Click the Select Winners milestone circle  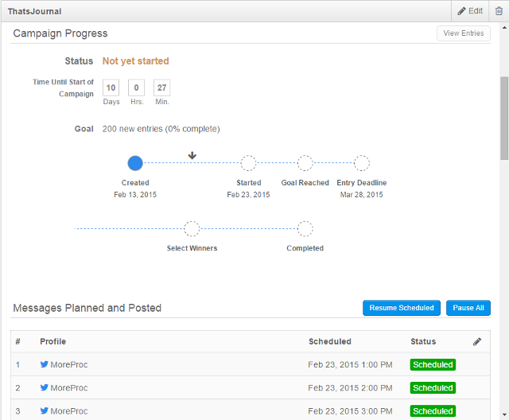tap(192, 229)
